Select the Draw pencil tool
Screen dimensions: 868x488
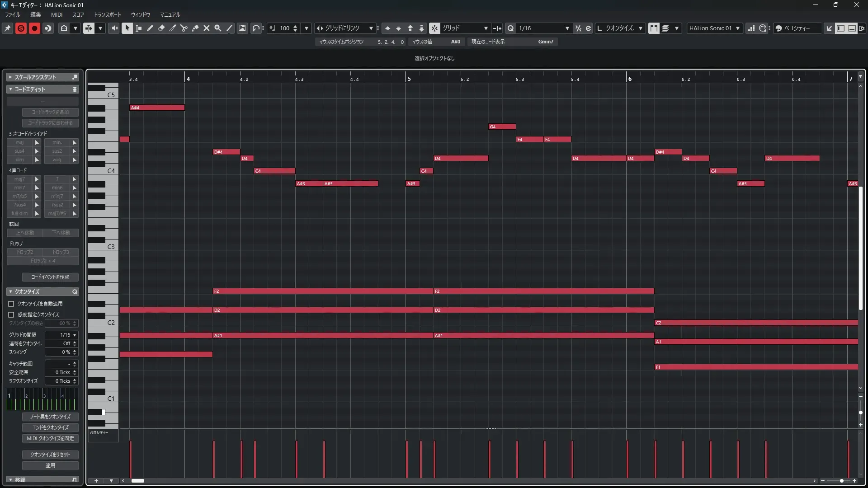pos(150,28)
